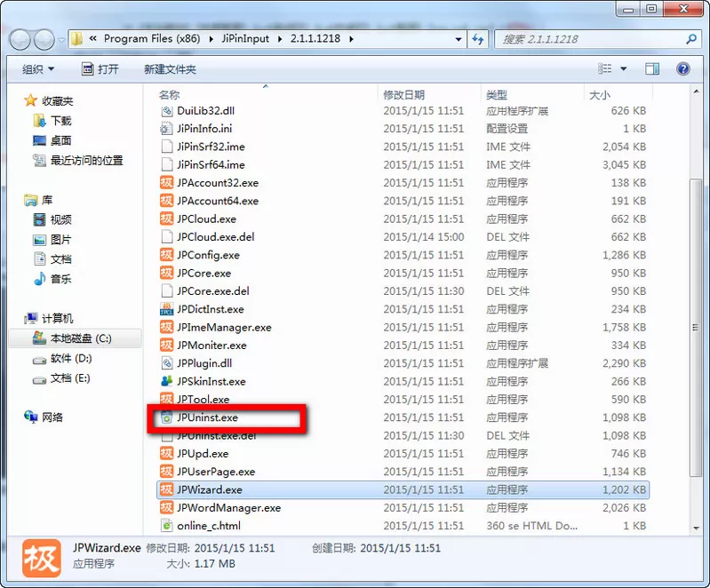
Task: Toggle the preview pane icon
Action: [x=652, y=68]
